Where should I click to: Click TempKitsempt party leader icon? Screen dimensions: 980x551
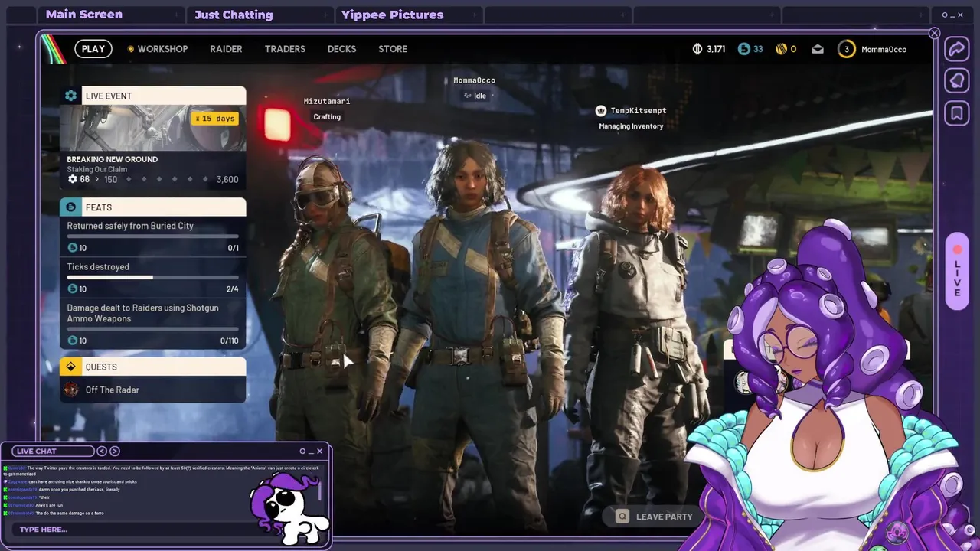pos(601,111)
